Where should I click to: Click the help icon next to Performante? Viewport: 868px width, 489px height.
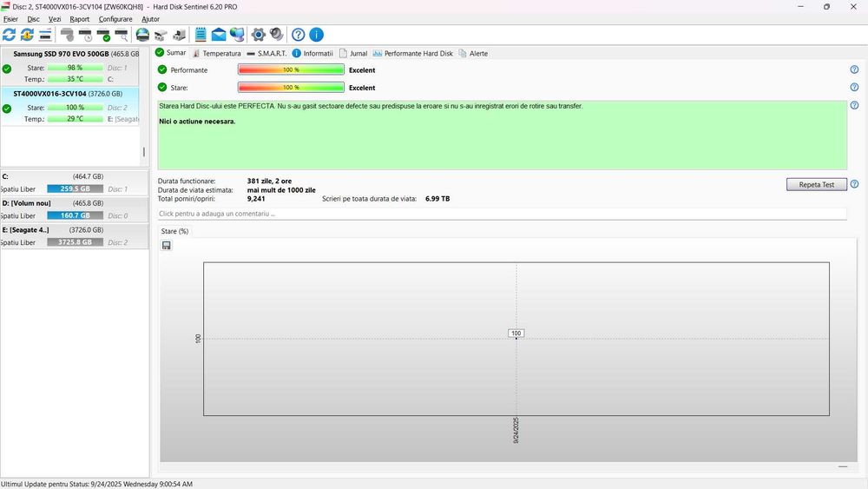pyautogui.click(x=854, y=69)
